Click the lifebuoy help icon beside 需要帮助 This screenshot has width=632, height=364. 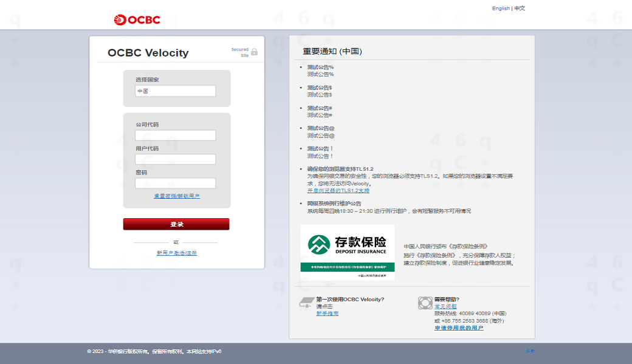tap(425, 303)
